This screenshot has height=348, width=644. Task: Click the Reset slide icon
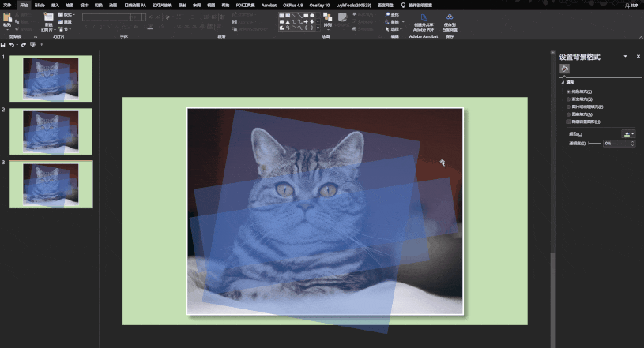point(60,22)
